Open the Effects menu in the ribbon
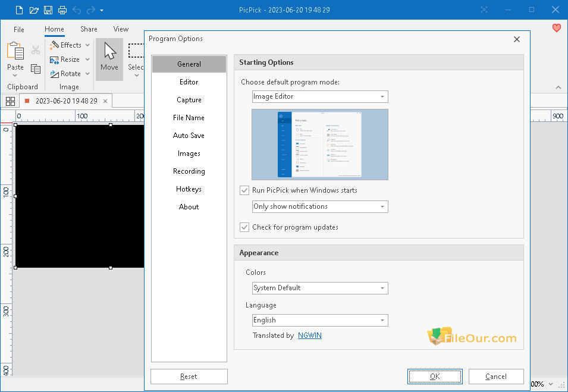This screenshot has width=568, height=392. 70,45
